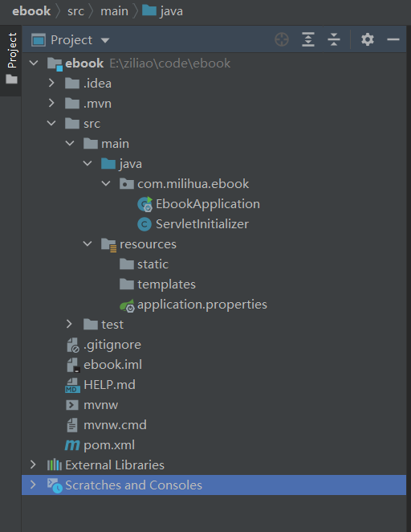Viewport: 411px width, 532px height.
Task: Expand External Libraries node
Action: click(33, 464)
